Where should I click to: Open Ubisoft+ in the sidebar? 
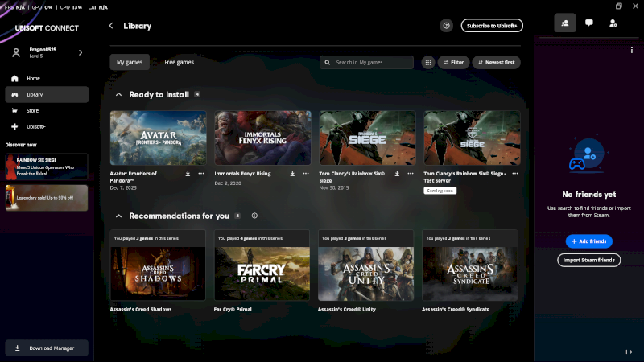point(47,126)
